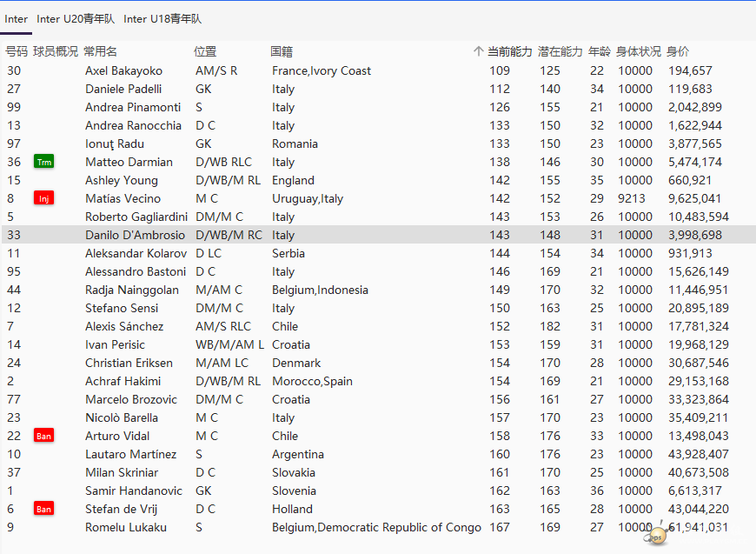Select player Stefan de Vrij by name
The width and height of the screenshot is (756, 554).
121,509
